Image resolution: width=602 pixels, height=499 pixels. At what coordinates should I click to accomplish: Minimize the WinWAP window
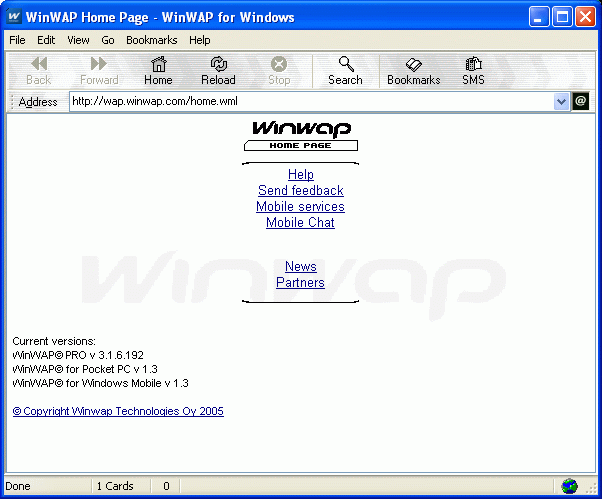coord(539,17)
